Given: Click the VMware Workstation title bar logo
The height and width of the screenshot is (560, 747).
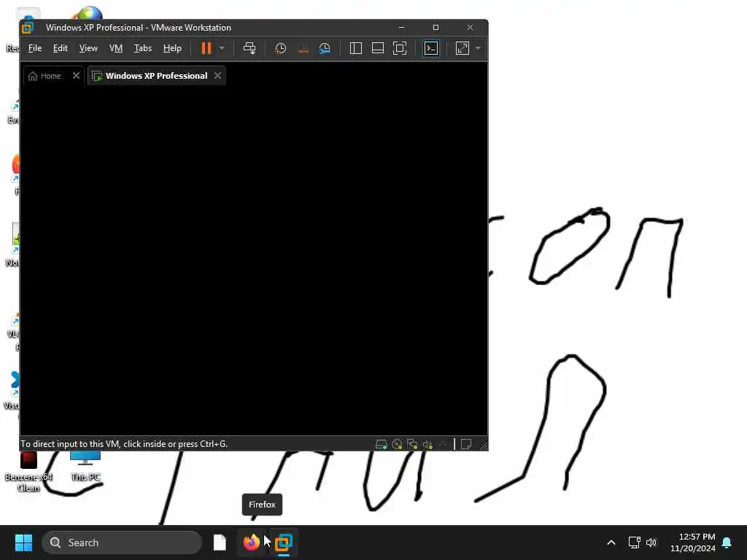Looking at the screenshot, I should pyautogui.click(x=28, y=28).
